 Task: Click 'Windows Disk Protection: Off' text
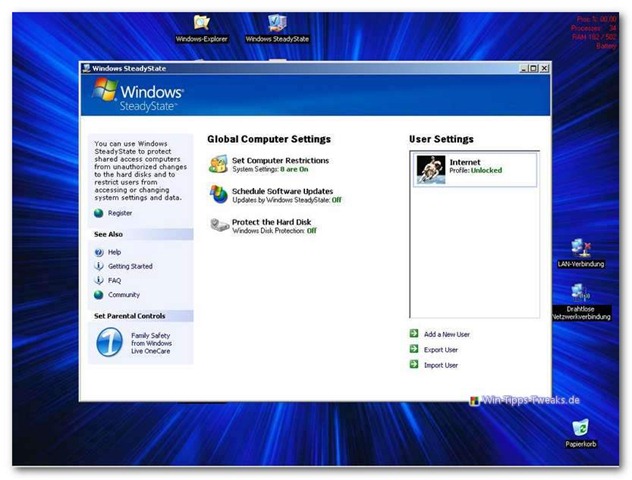click(274, 231)
